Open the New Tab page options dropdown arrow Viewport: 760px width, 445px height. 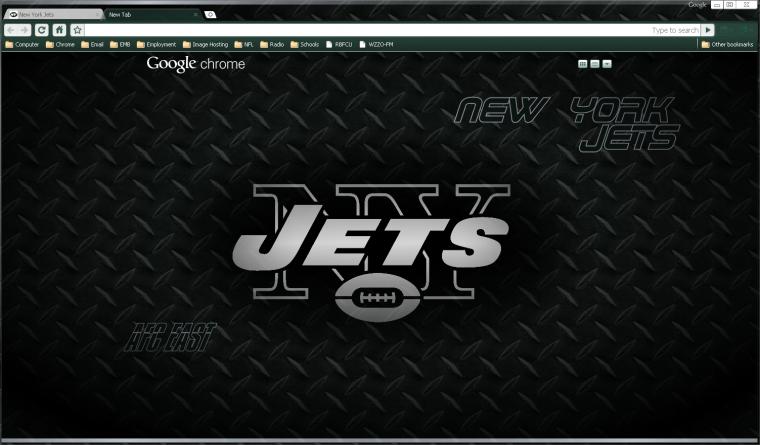coord(607,64)
